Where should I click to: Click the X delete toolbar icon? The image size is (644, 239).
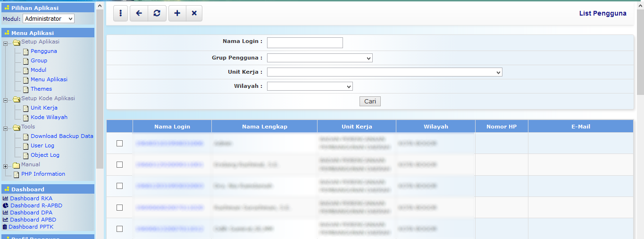click(194, 13)
